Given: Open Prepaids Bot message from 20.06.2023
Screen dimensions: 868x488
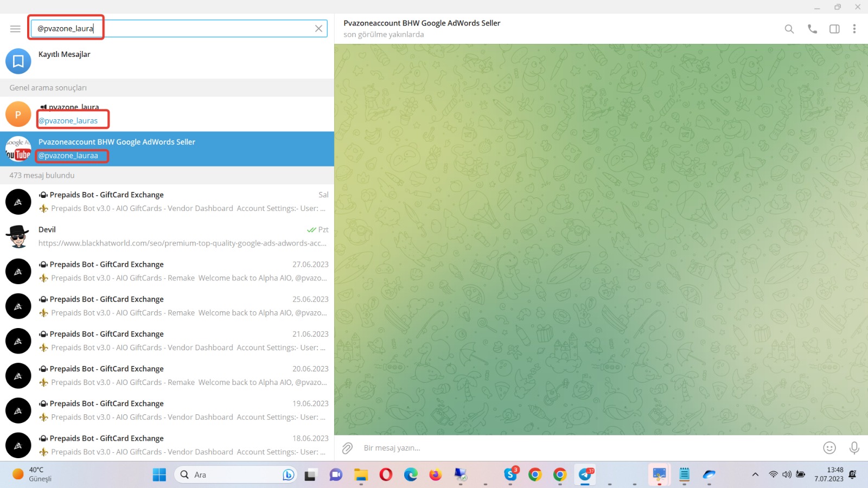Looking at the screenshot, I should coord(167,376).
